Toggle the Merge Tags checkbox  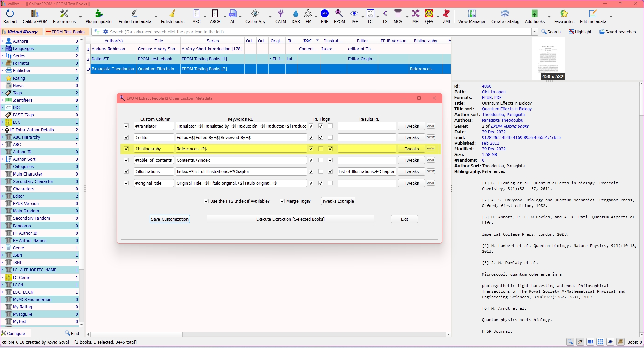[283, 201]
